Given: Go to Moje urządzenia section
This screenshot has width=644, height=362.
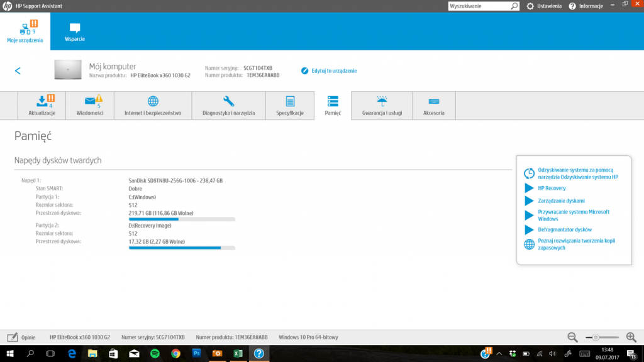Looking at the screenshot, I should [x=25, y=31].
